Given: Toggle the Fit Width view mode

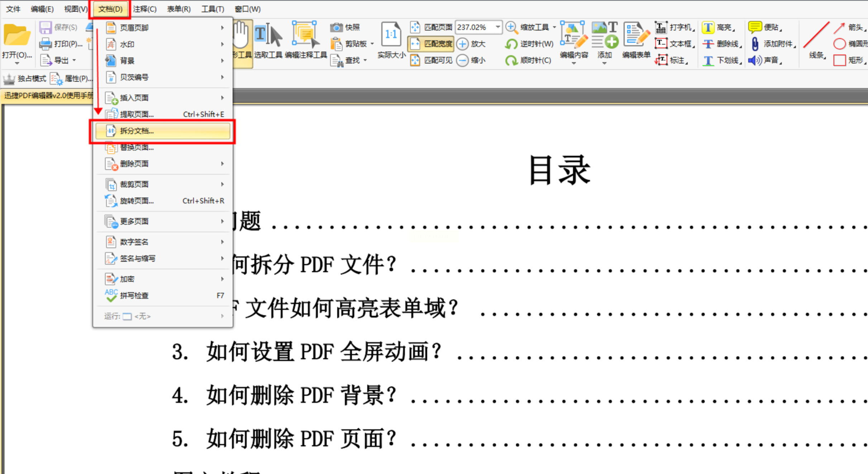Looking at the screenshot, I should click(431, 44).
